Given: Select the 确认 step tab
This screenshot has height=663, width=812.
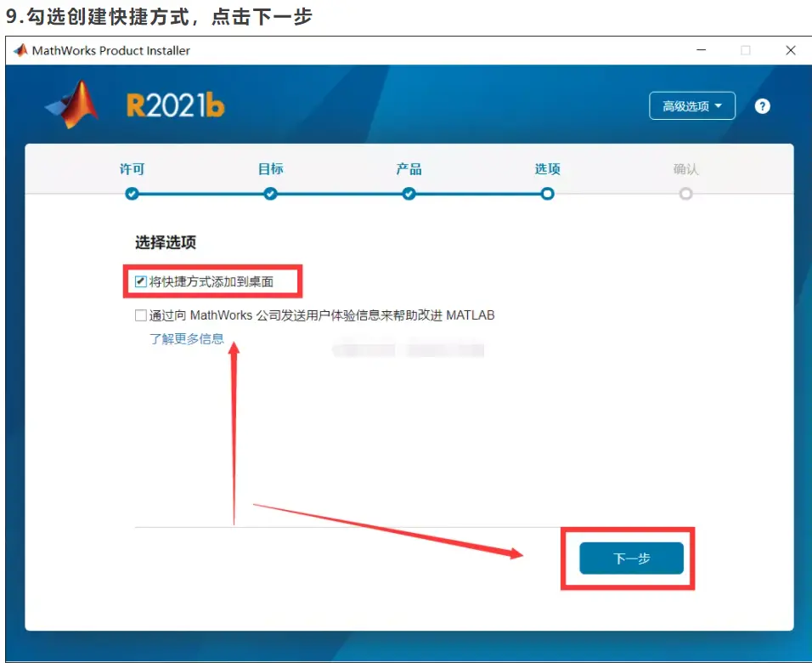Looking at the screenshot, I should [x=685, y=169].
